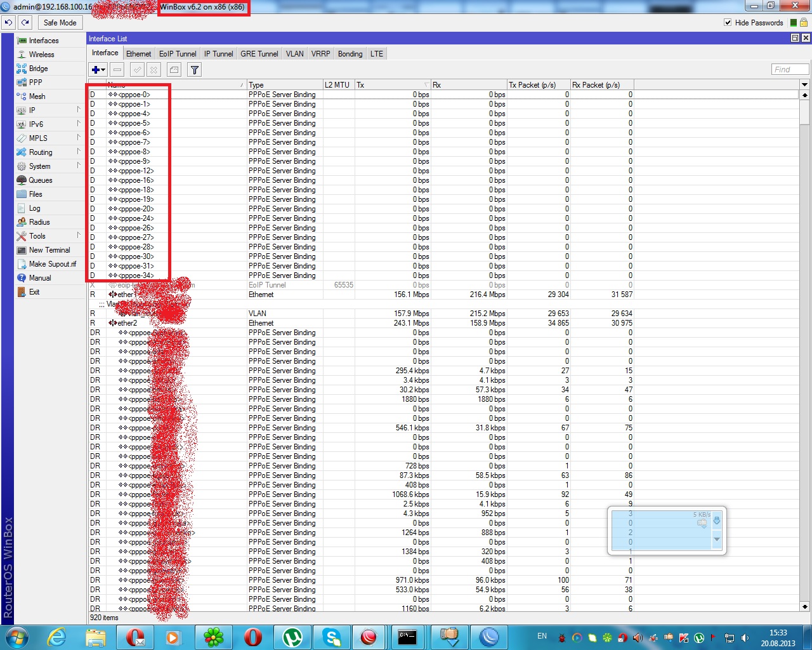Open PPP in the sidebar

[36, 83]
